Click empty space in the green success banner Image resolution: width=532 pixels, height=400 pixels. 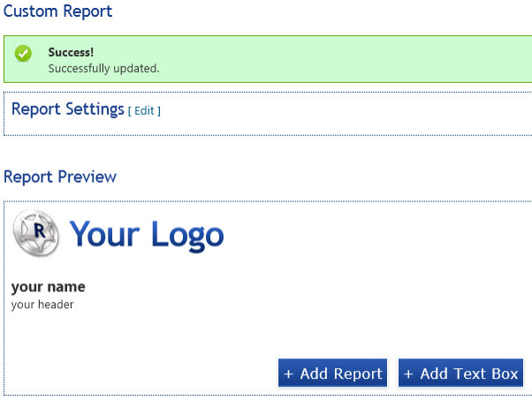click(353, 60)
